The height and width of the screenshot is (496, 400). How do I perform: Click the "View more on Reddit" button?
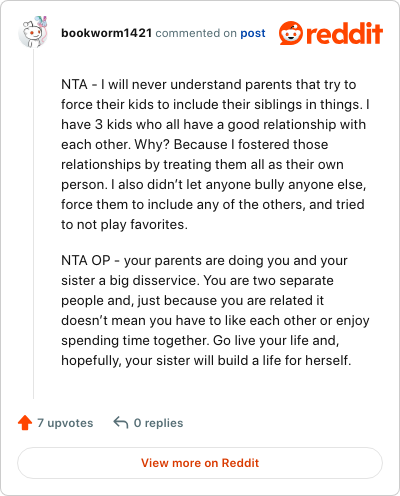click(x=200, y=463)
